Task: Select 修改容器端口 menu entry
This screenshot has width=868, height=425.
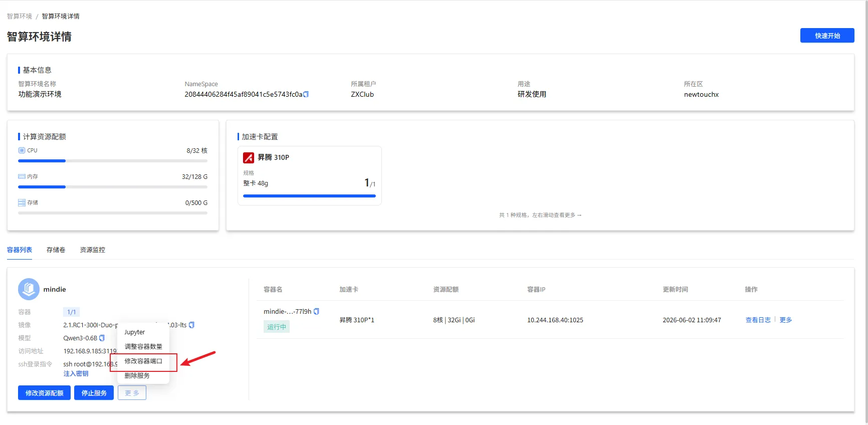Action: (x=143, y=361)
